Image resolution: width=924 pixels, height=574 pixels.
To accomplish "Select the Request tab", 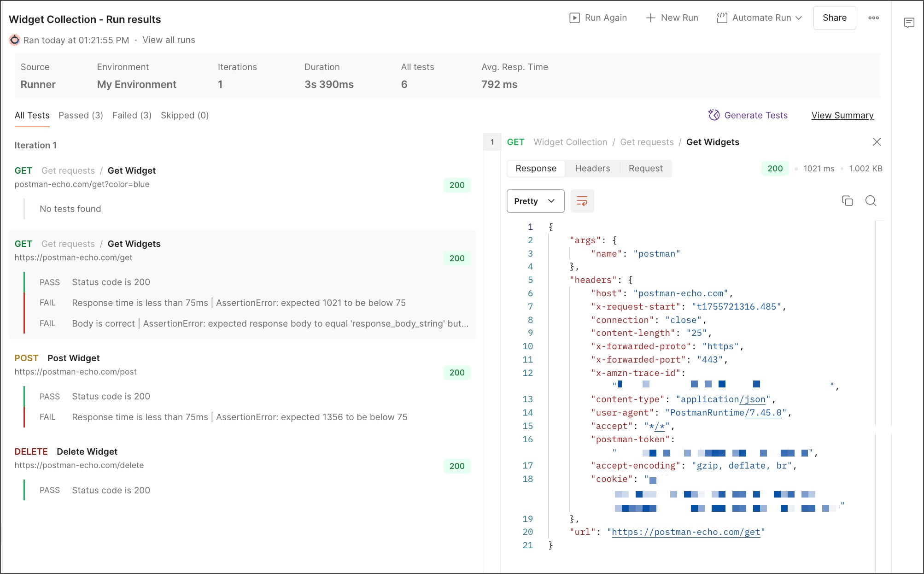I will (645, 169).
